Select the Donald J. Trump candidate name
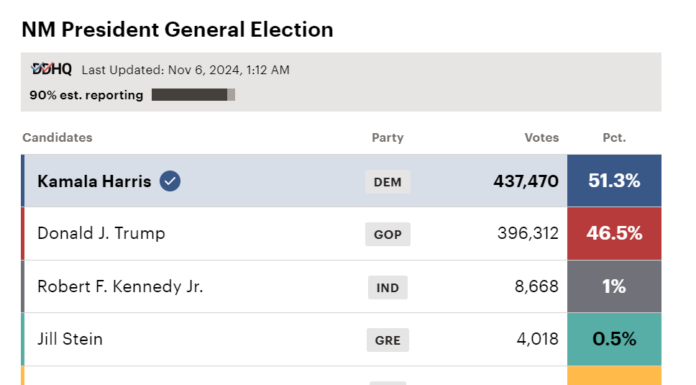 click(101, 234)
